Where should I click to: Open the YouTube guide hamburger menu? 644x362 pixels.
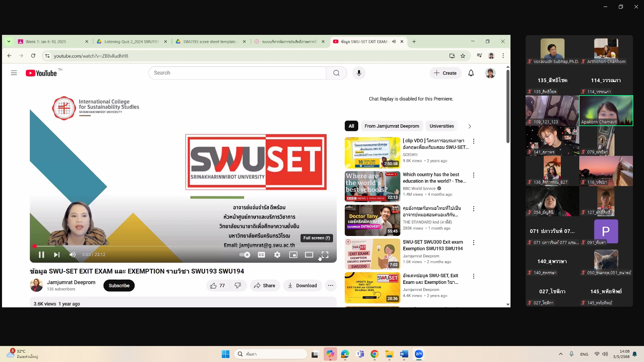coord(14,73)
